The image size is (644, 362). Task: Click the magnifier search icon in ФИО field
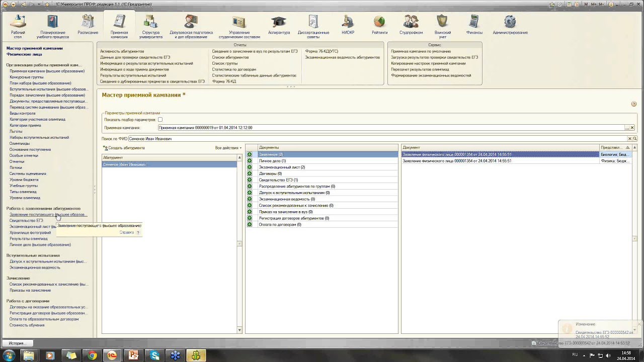635,139
